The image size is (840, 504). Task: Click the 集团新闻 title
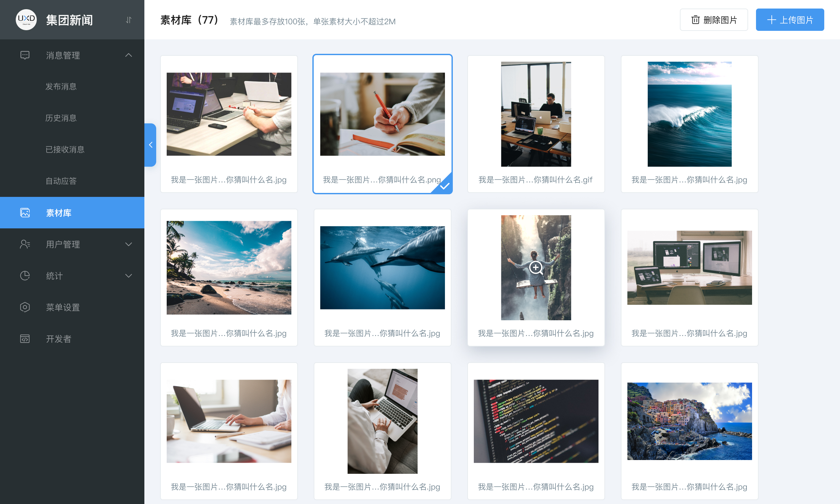pos(70,20)
